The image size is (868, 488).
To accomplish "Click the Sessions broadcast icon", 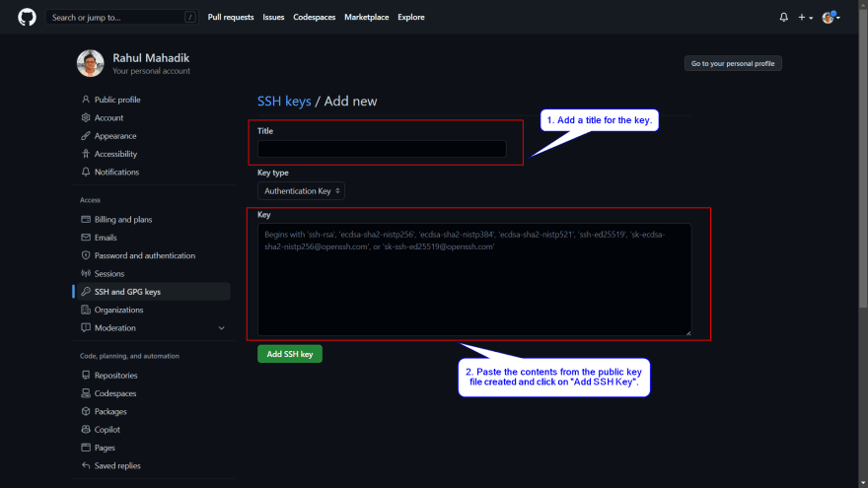I will 86,273.
